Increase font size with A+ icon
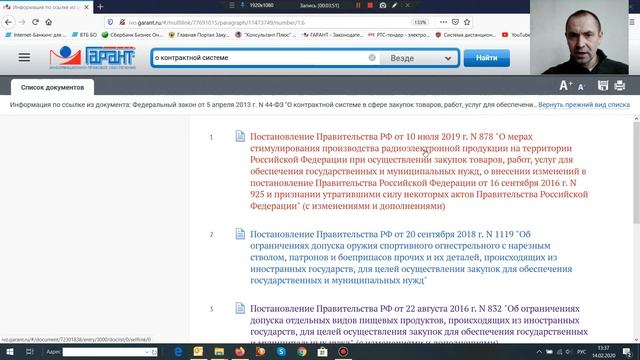The image size is (640, 360). click(x=565, y=85)
